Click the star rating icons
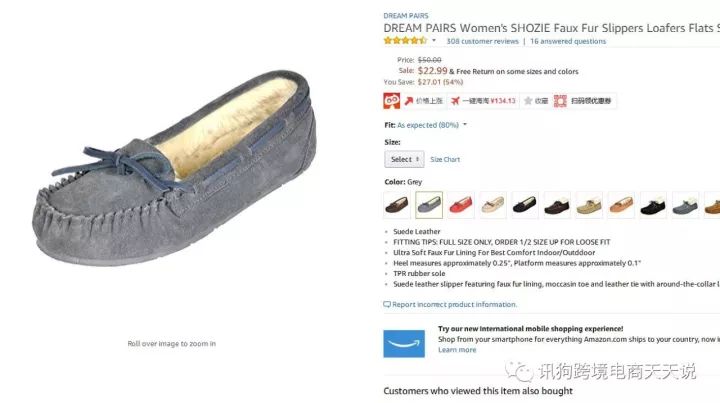720x403 pixels. point(405,40)
